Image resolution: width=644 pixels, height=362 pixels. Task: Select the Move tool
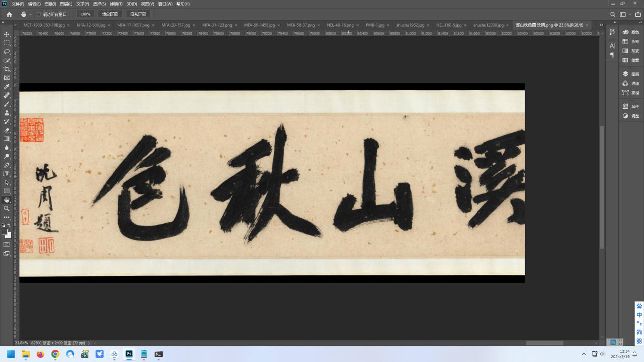pyautogui.click(x=6, y=34)
